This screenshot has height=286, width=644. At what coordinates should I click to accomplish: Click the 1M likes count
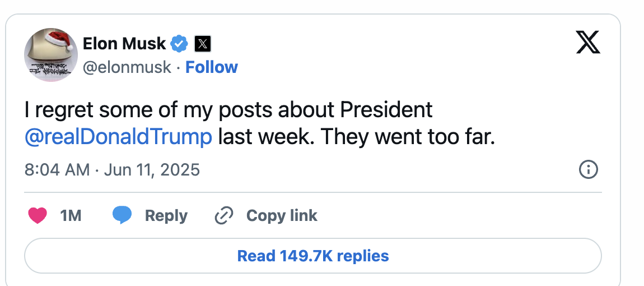pos(71,215)
